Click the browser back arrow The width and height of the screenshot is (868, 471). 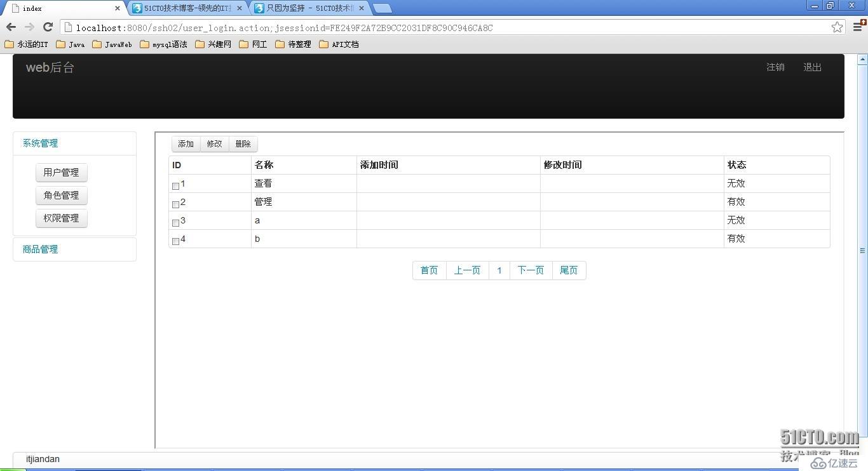[x=11, y=27]
